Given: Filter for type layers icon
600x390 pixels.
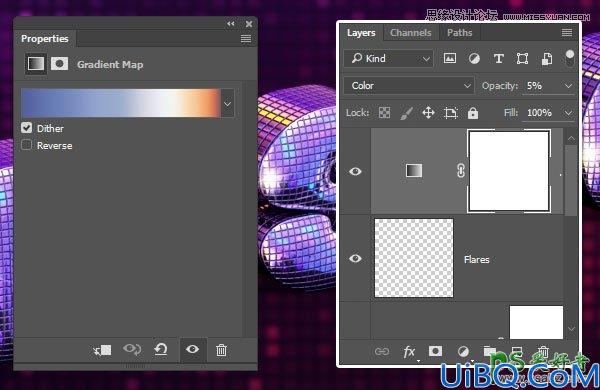Looking at the screenshot, I should (x=498, y=59).
